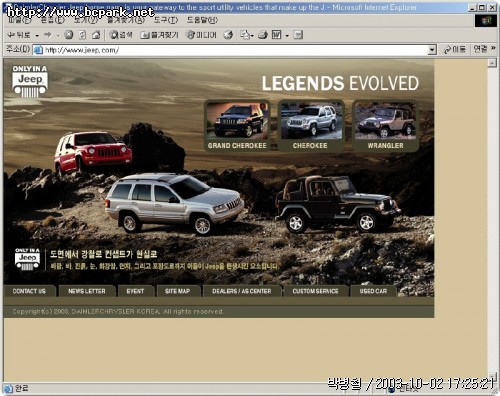
Task: Click the Edit with Word toolbar icon
Action: coord(277,35)
